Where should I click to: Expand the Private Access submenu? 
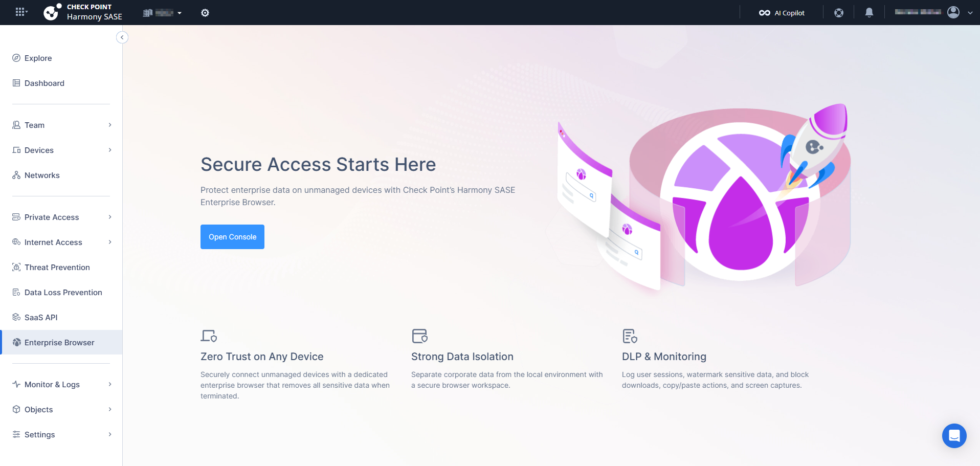coord(61,217)
